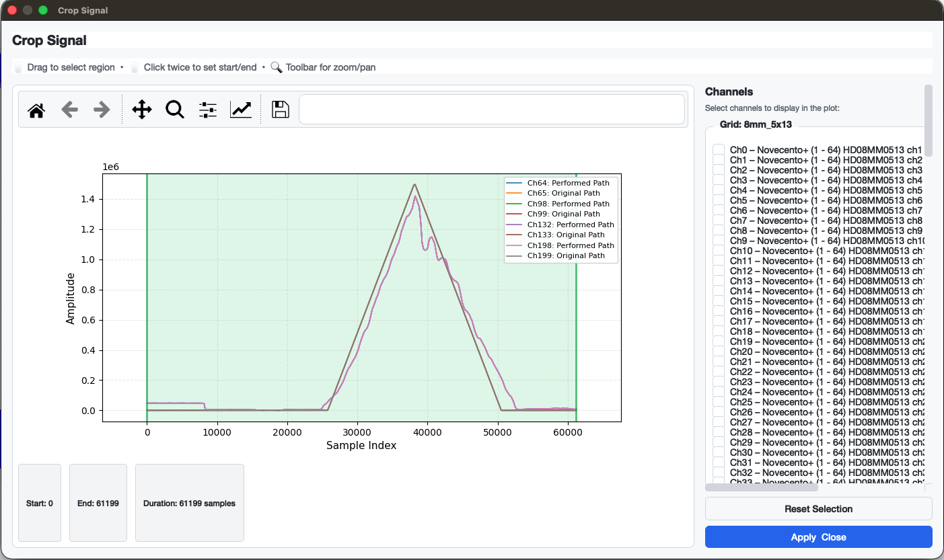Enable the Ch0 channel checkbox
The width and height of the screenshot is (944, 560).
coord(719,150)
